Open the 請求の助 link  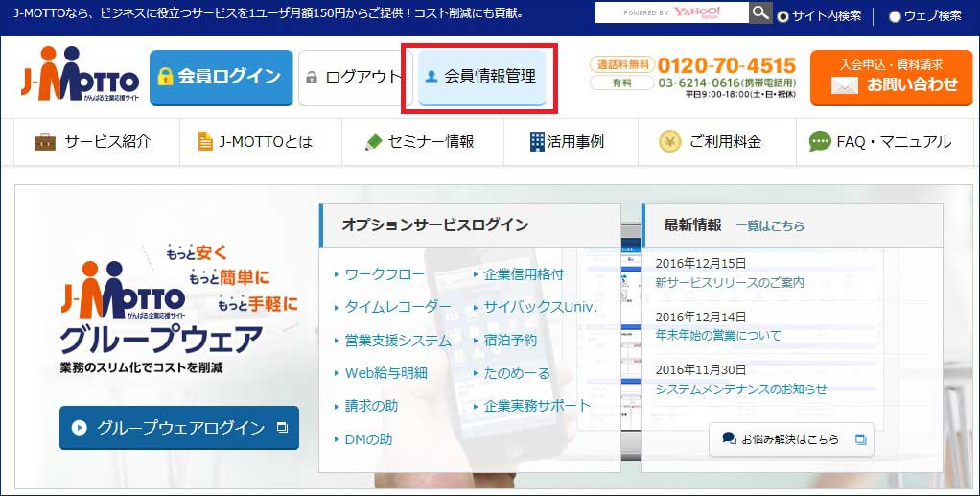click(371, 406)
